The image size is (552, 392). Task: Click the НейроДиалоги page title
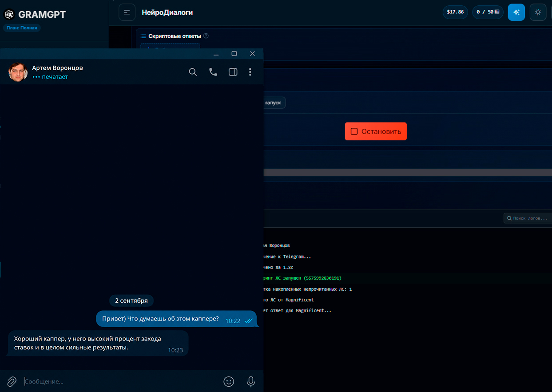[167, 12]
